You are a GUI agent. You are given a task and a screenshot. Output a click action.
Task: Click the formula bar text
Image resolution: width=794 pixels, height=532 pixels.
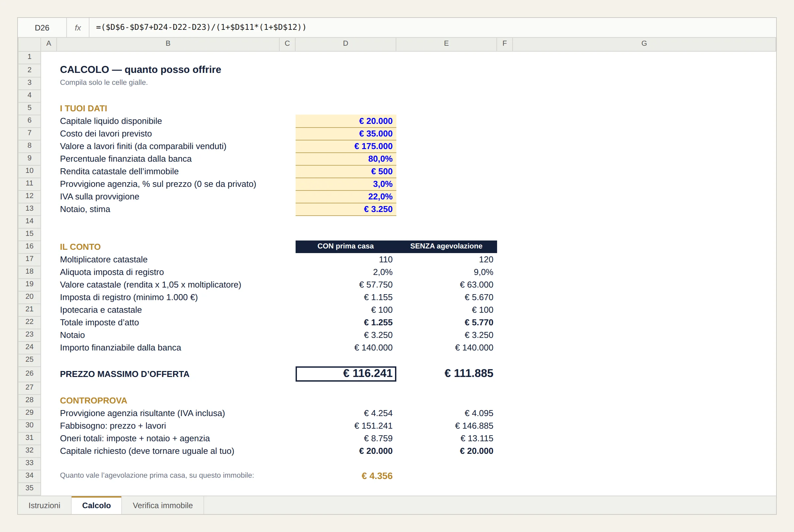pos(201,27)
